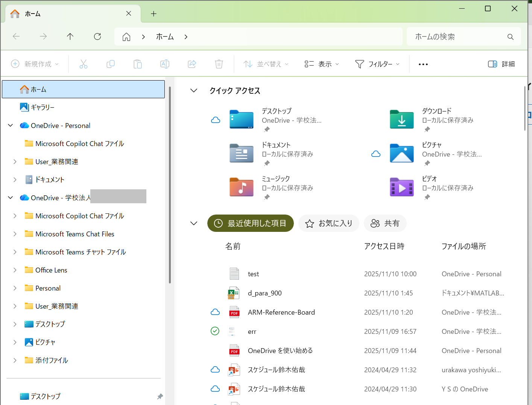Click the Cut scissors icon
The image size is (532, 405).
coord(84,64)
